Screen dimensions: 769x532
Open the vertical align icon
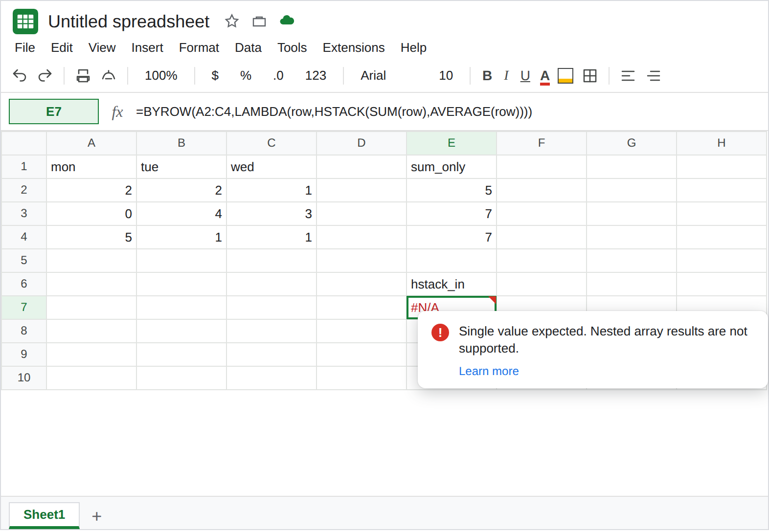pos(654,76)
